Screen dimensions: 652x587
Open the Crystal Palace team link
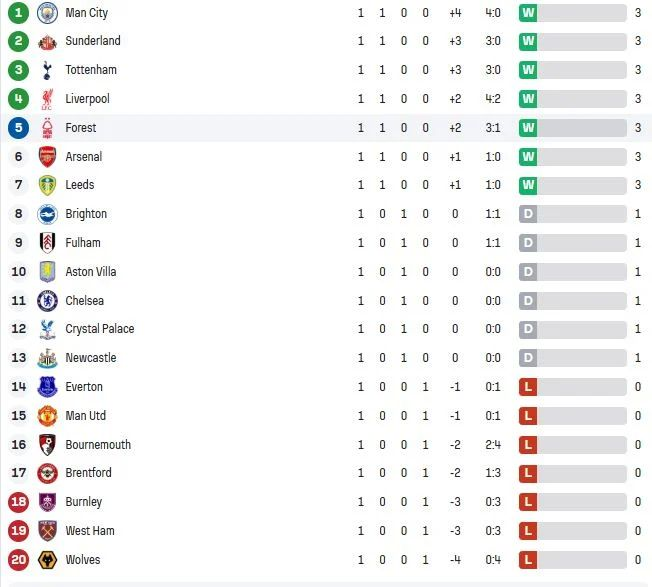pos(99,329)
